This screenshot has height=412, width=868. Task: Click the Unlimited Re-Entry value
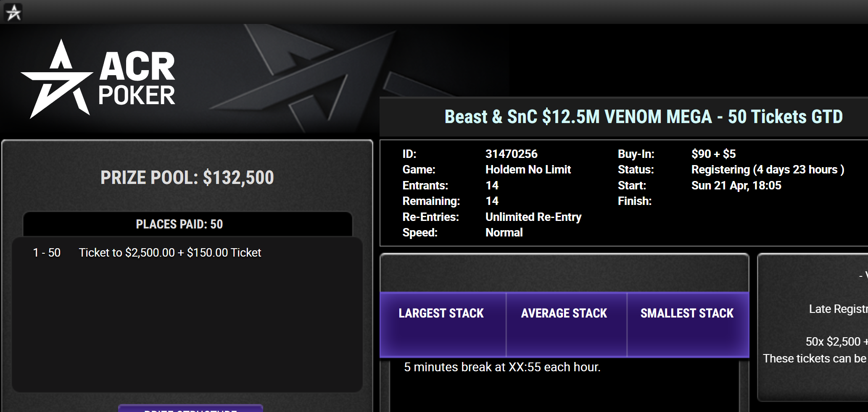point(533,217)
